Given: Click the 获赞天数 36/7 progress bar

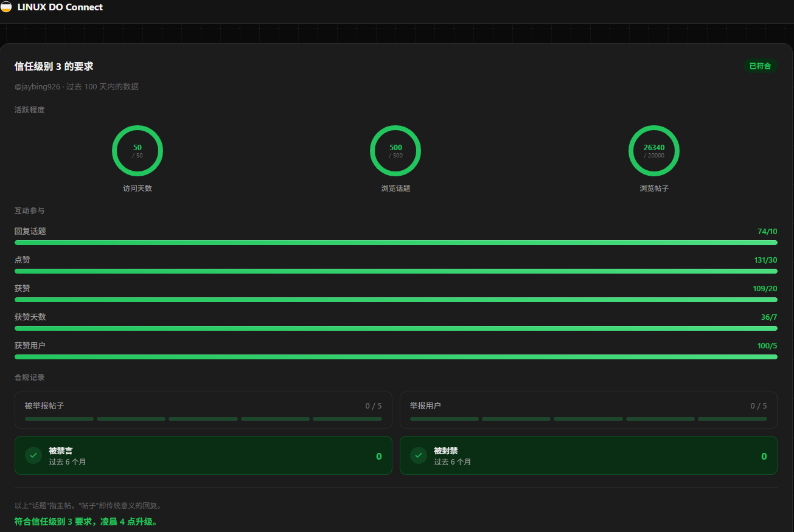Looking at the screenshot, I should [x=396, y=328].
